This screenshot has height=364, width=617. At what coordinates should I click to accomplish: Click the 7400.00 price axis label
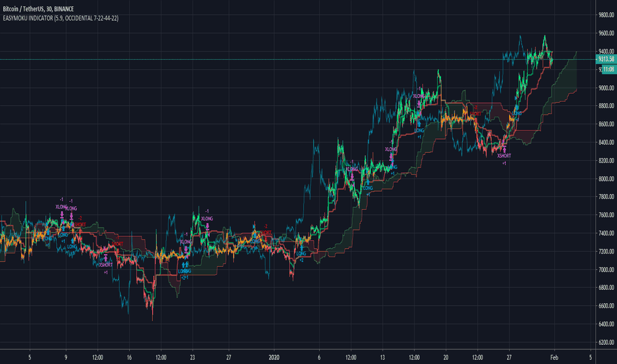[x=606, y=234]
